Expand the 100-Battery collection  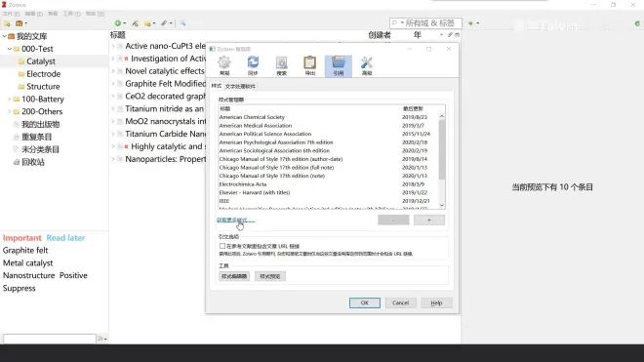[x=10, y=99]
